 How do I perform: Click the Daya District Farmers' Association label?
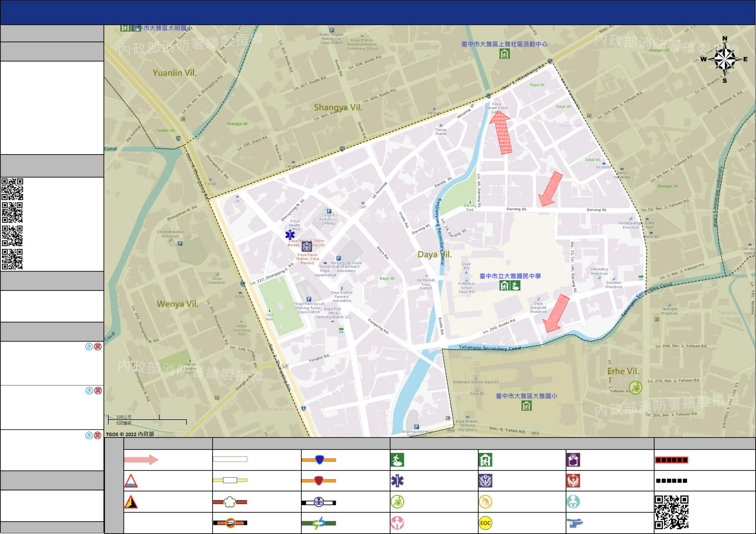(x=342, y=297)
